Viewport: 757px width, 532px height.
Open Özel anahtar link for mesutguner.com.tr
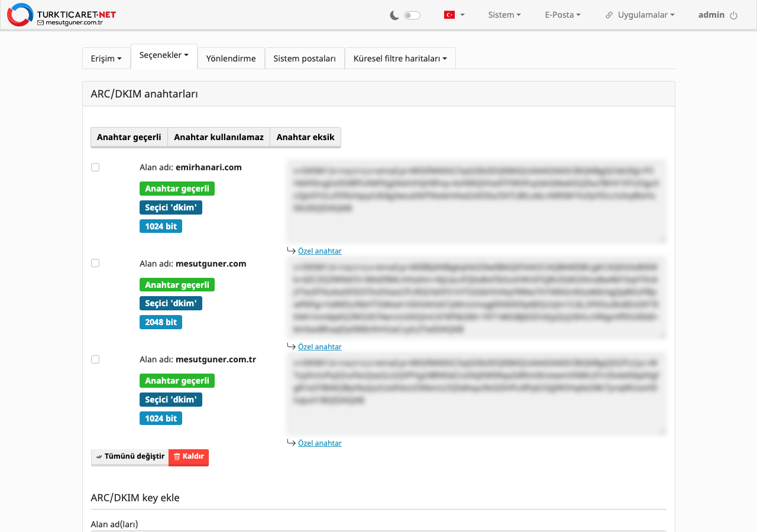click(x=320, y=443)
